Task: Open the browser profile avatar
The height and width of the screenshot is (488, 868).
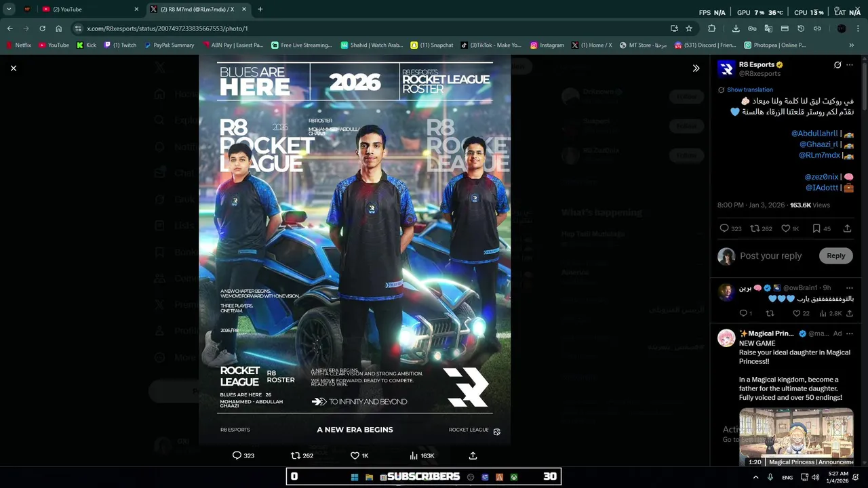Action: [x=842, y=28]
